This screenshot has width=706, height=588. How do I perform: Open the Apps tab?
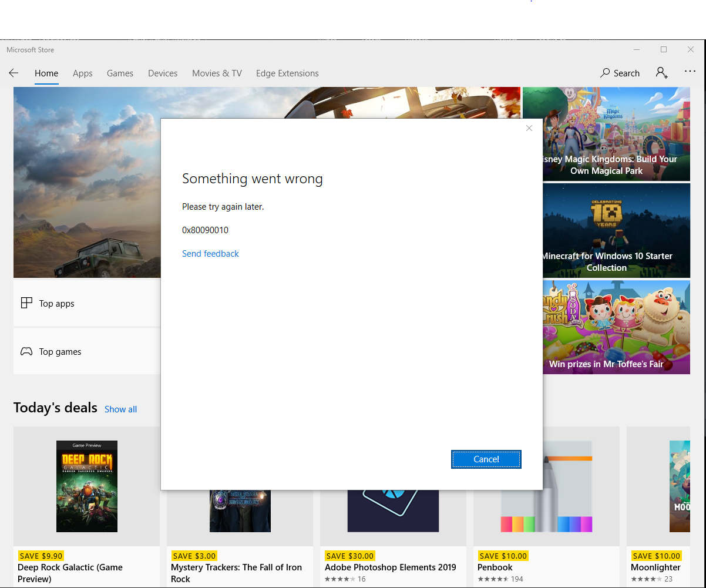pyautogui.click(x=83, y=73)
